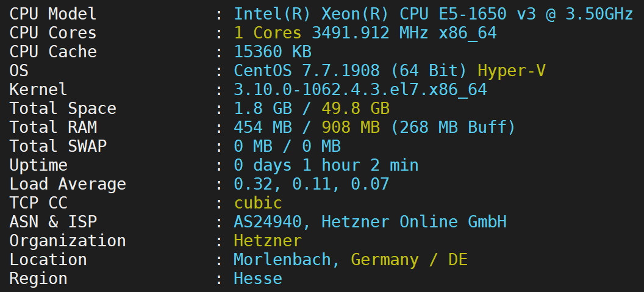Click the yellow cubic TCP CC value
The image size is (644, 292).
(258, 203)
